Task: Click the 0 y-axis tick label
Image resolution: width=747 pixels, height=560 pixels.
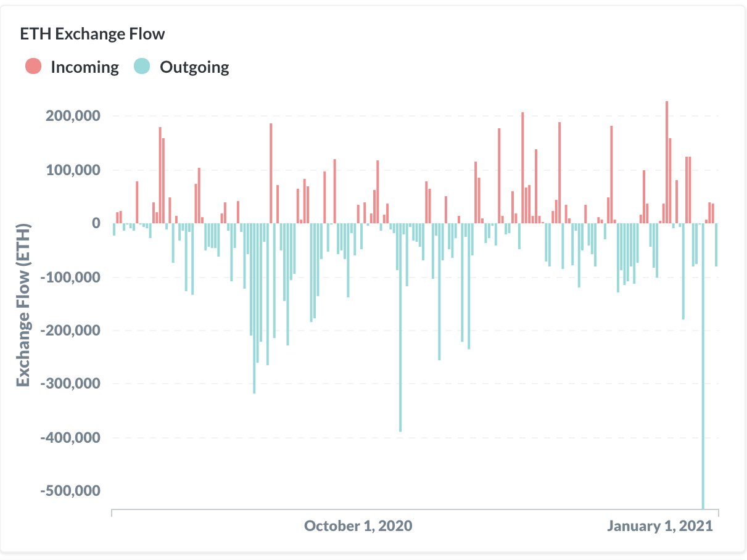Action: click(96, 223)
